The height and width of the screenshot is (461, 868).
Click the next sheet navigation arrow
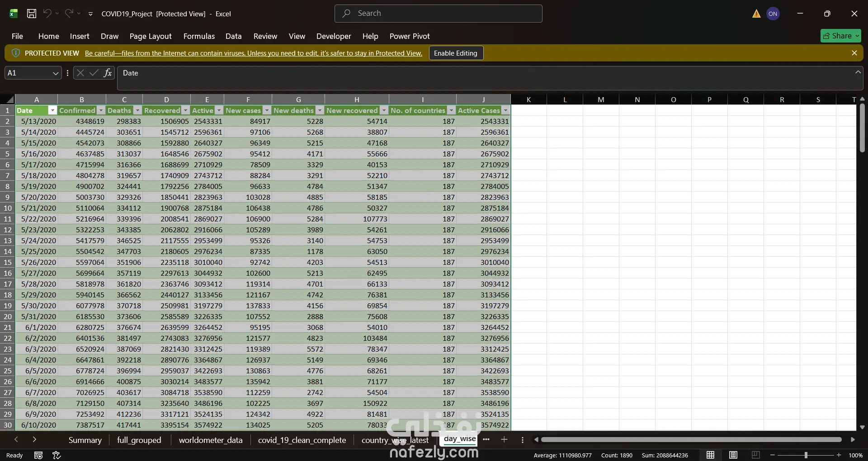click(x=34, y=439)
